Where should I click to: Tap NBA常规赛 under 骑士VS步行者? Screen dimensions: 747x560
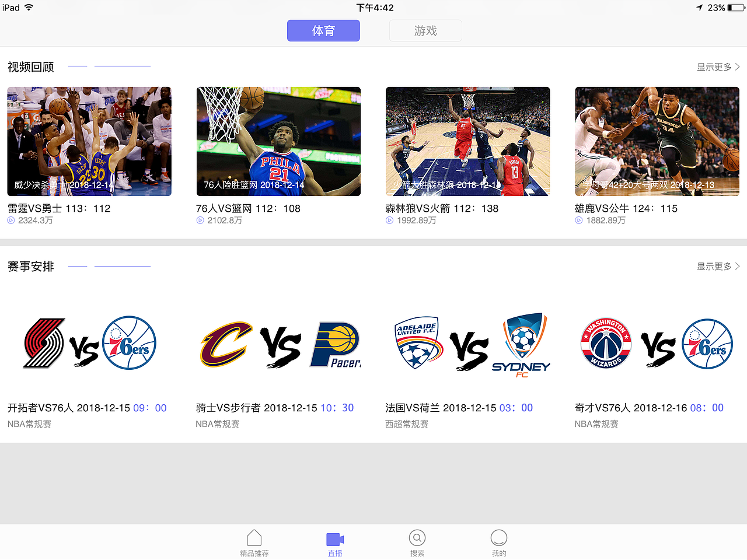click(218, 424)
